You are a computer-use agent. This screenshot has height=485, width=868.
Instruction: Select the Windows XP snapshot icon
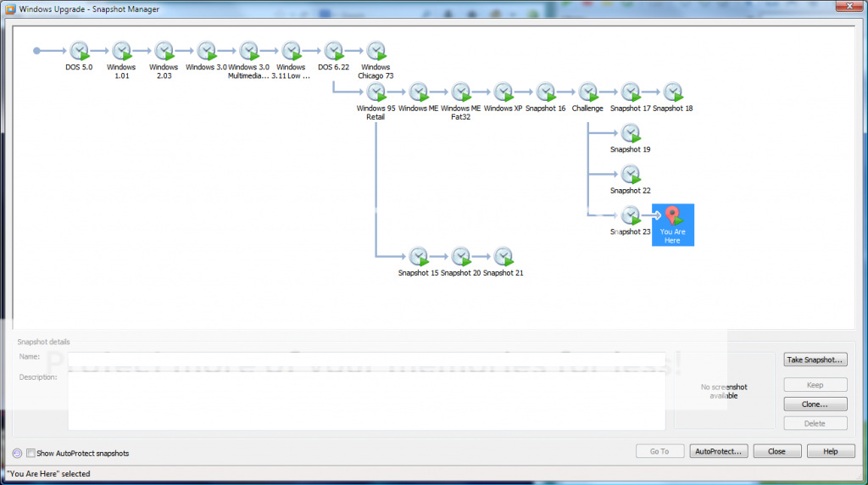click(503, 92)
